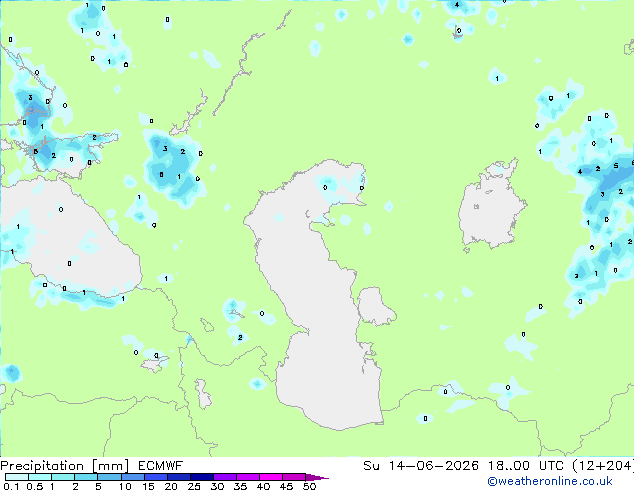The image size is (634, 490).
Task: Click the '15' legend scale label
Action: (148, 486)
